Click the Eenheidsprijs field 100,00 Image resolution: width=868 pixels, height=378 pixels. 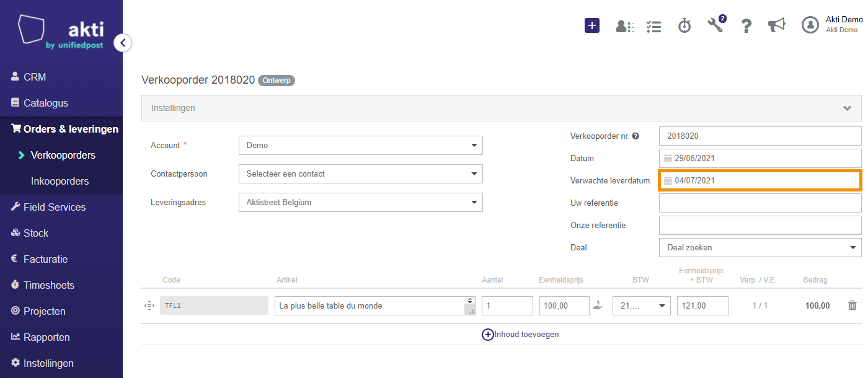click(x=564, y=305)
